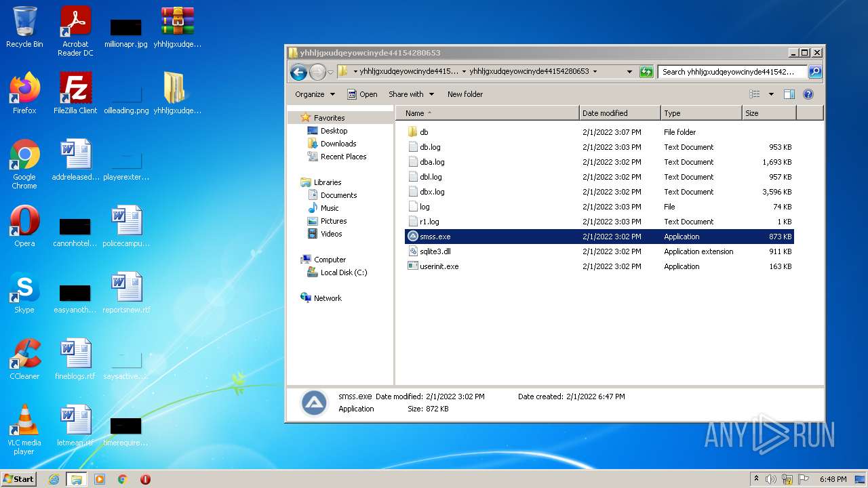Click the change view icon button
This screenshot has width=868, height=488.
pos(754,94)
